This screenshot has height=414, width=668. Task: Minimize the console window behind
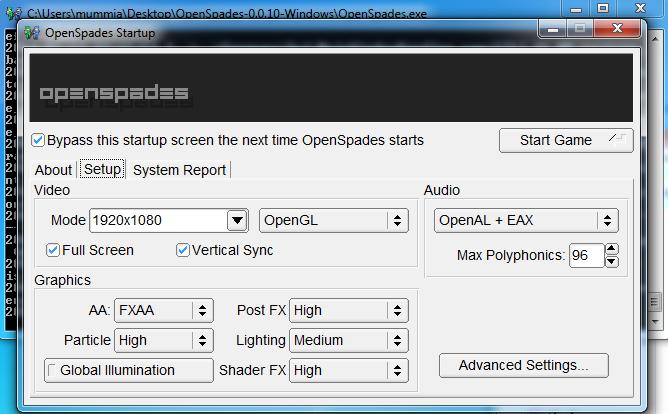coord(576,8)
